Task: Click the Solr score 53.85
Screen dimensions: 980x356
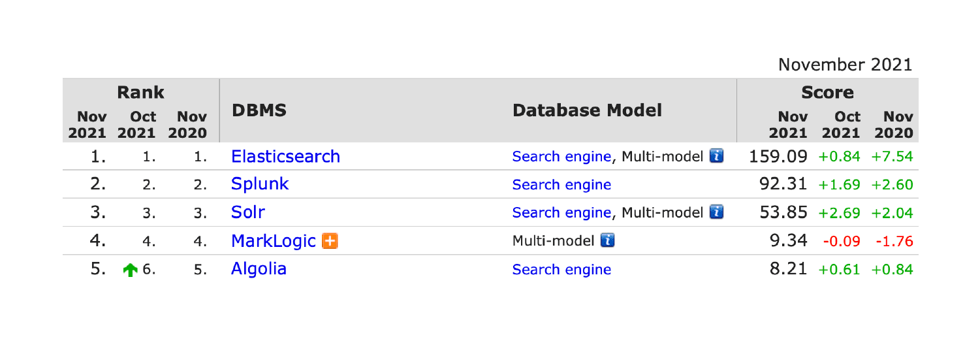Action: [x=784, y=212]
